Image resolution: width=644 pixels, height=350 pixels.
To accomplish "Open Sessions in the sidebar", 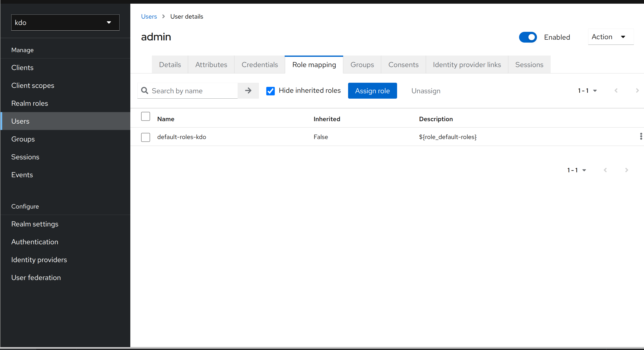I will click(65, 157).
